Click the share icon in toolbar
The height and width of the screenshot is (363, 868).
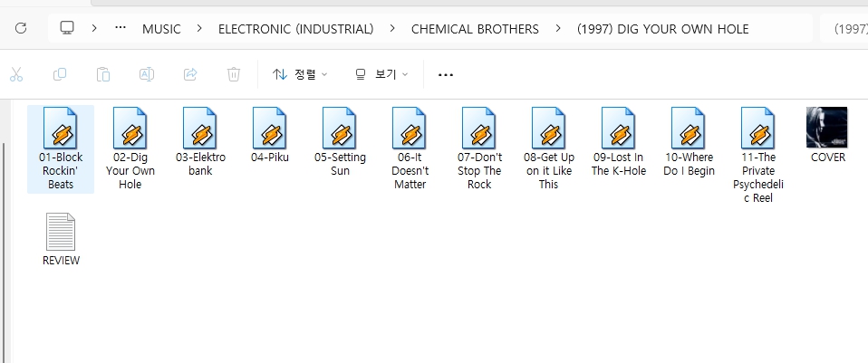190,74
